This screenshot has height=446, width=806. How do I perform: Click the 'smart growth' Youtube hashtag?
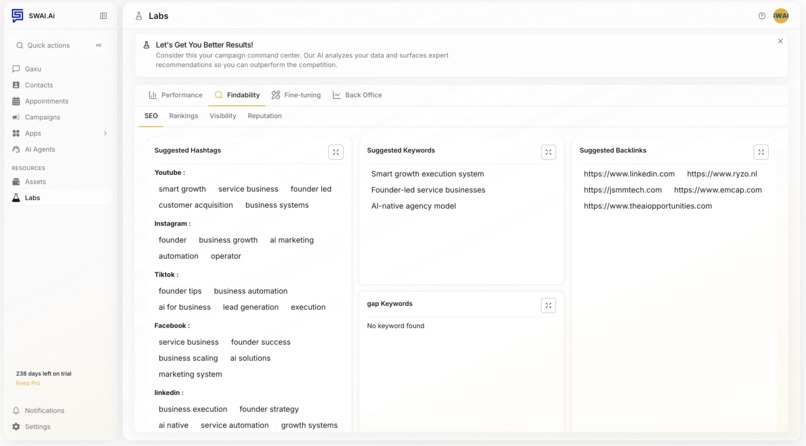pyautogui.click(x=182, y=189)
